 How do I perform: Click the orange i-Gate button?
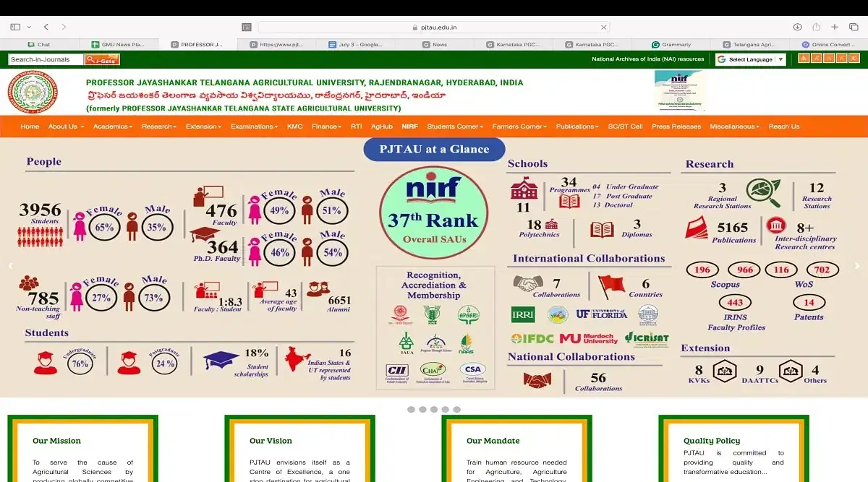(x=102, y=60)
